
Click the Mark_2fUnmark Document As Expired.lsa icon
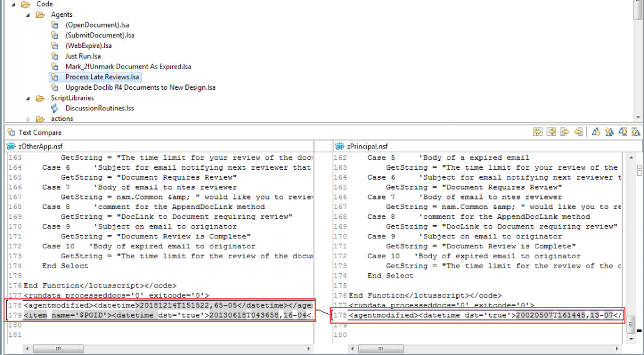pos(55,66)
